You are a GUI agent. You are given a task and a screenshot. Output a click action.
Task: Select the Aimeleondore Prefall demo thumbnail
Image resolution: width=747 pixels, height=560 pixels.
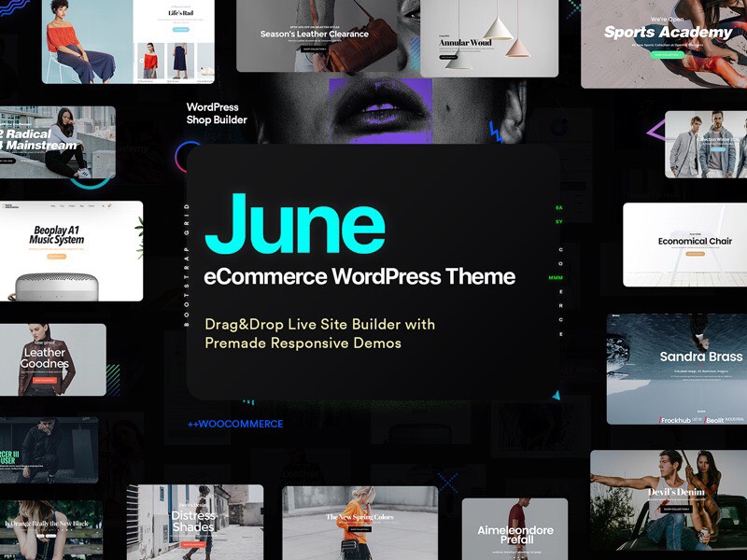point(514,531)
